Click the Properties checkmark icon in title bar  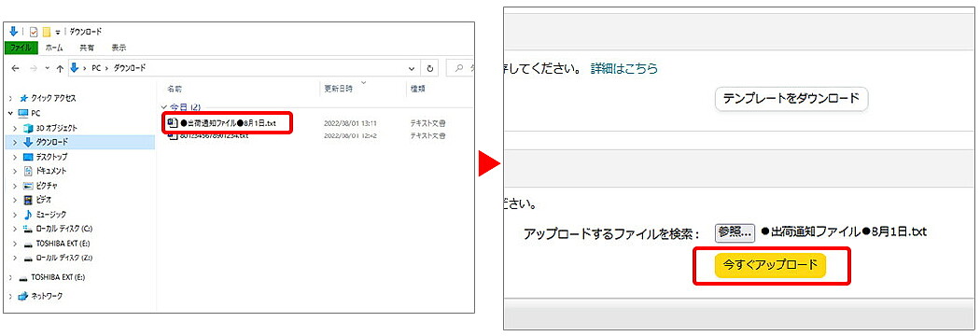pos(34,32)
